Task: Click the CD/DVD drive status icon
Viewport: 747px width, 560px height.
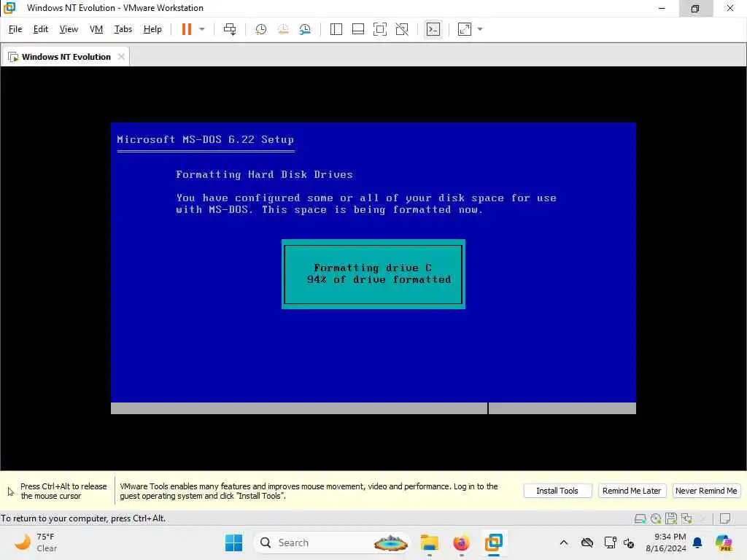Action: [656, 518]
